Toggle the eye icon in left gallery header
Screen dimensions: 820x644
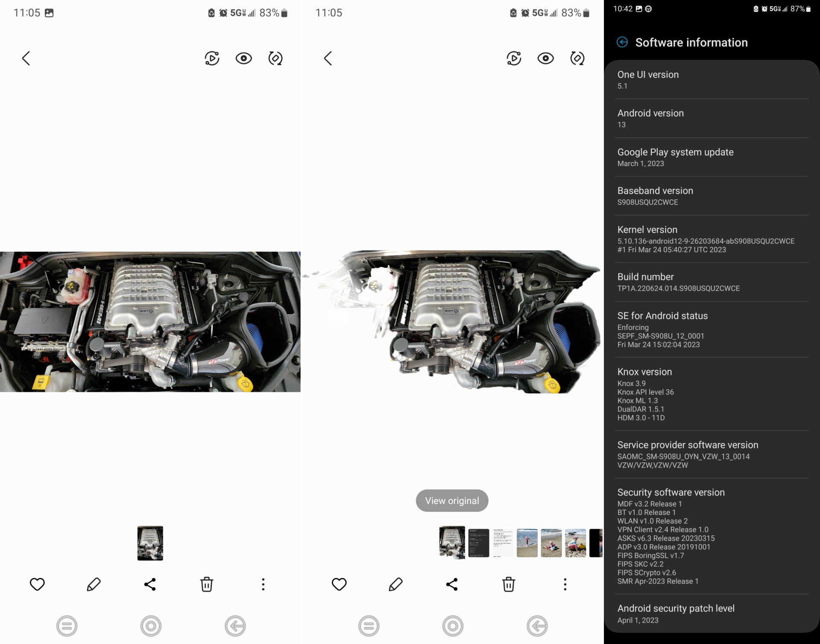click(x=243, y=58)
